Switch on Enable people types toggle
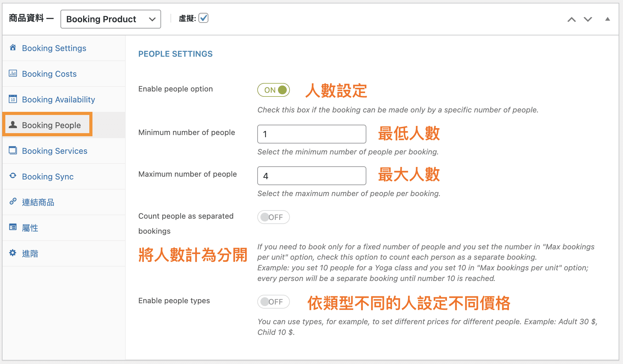The width and height of the screenshot is (623, 364). [274, 302]
